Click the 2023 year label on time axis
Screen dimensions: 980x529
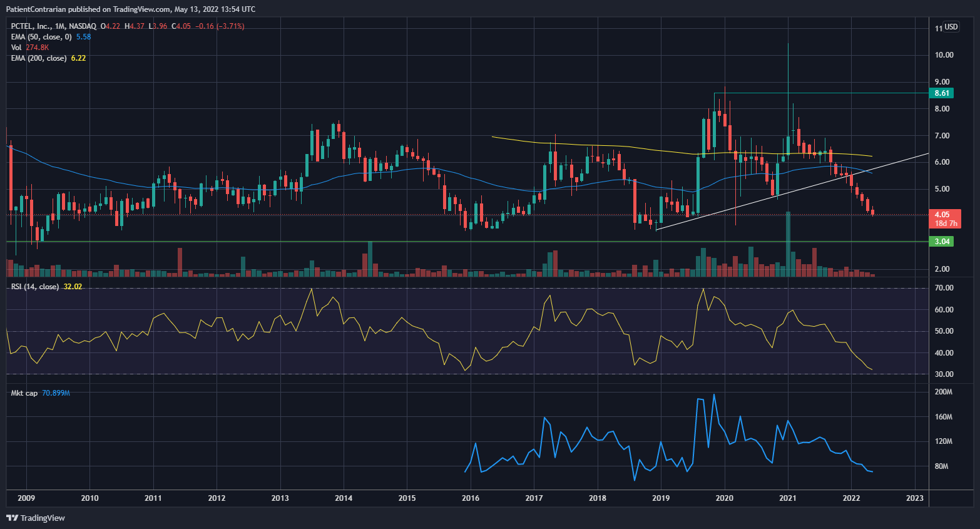pyautogui.click(x=915, y=498)
